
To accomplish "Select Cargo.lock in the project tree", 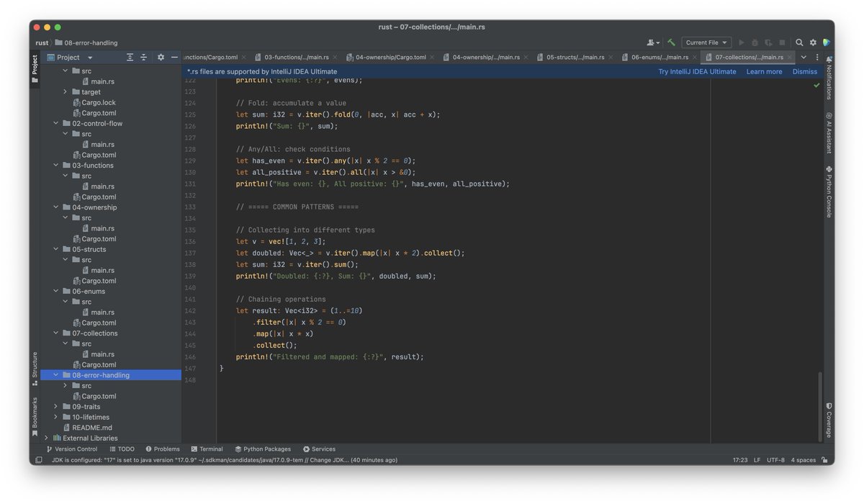I will (x=99, y=102).
